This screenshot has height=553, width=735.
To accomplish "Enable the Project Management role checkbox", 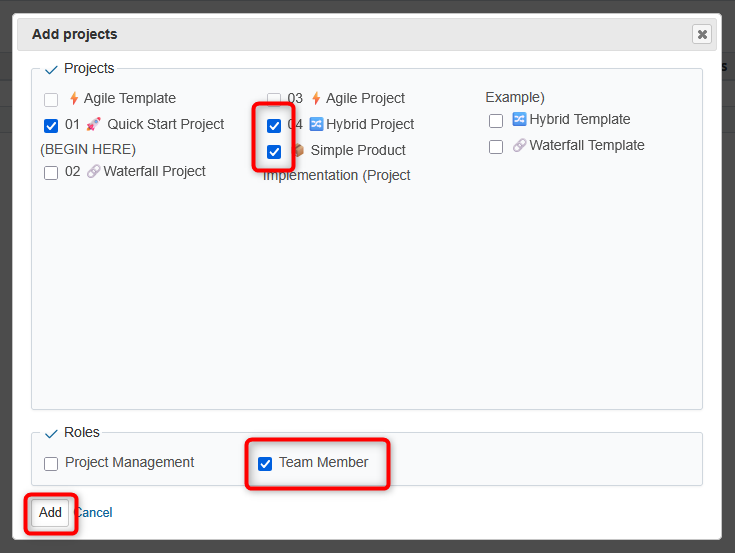I will point(51,464).
